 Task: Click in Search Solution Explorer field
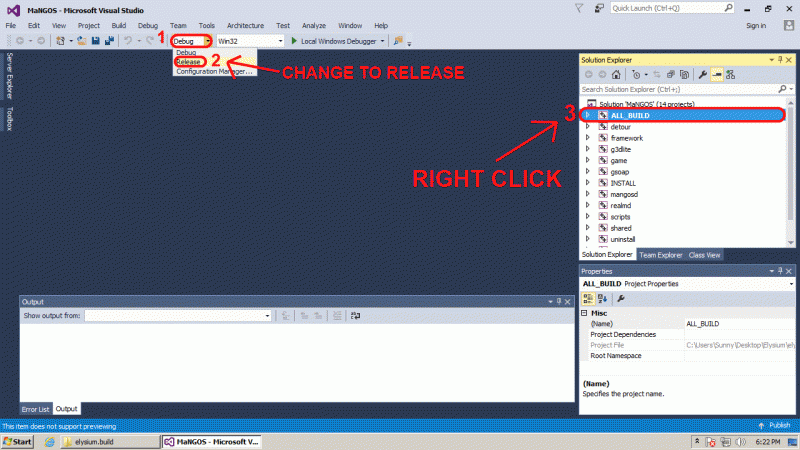click(679, 89)
